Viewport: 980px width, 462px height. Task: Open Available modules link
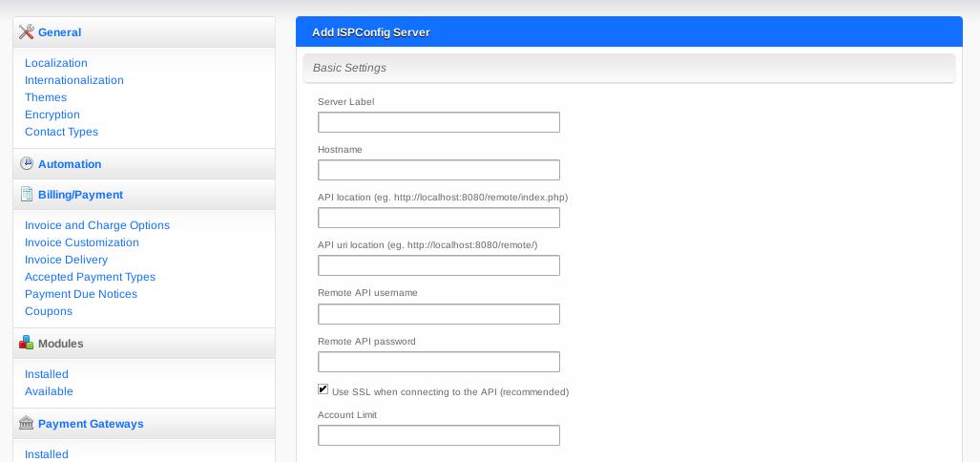(49, 391)
